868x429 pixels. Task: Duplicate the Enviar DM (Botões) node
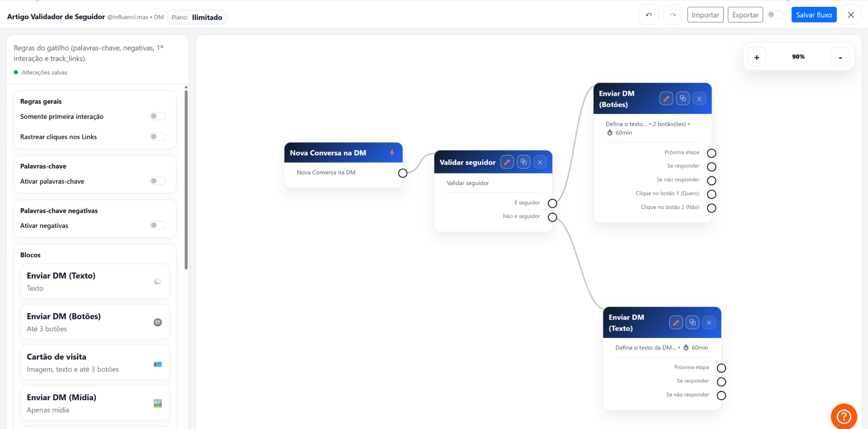(x=683, y=98)
